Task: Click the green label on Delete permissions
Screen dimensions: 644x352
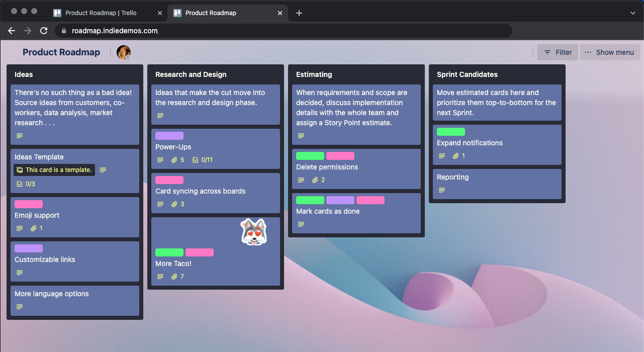Action: (x=310, y=156)
